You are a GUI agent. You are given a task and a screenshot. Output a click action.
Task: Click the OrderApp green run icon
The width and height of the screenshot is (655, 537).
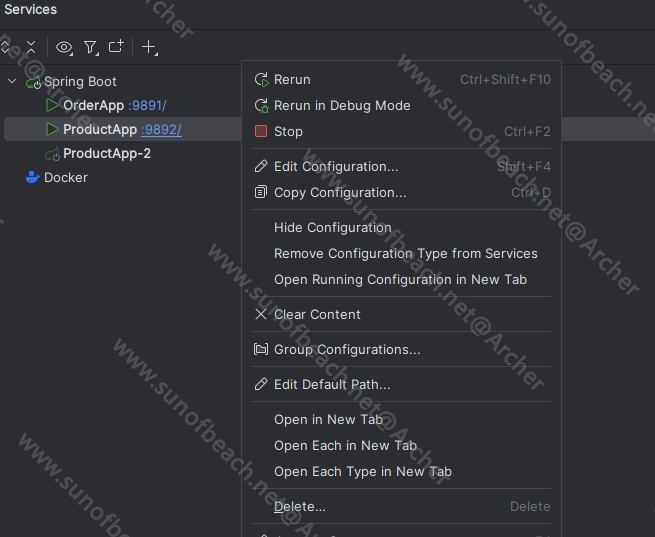pos(52,105)
